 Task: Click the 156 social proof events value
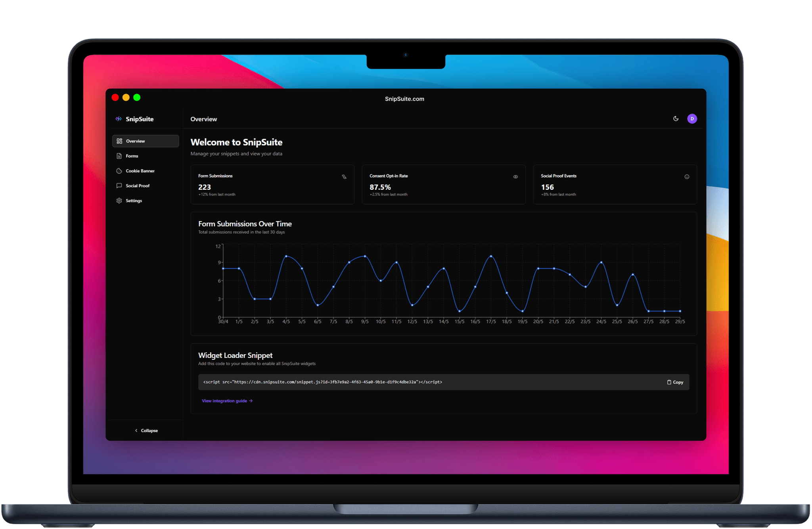pos(548,187)
